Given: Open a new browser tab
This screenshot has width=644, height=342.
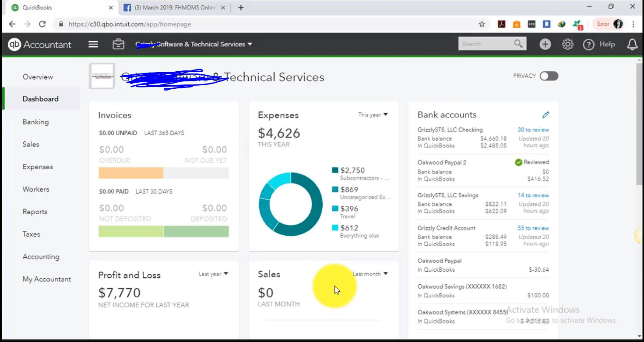Looking at the screenshot, I should click(x=241, y=7).
